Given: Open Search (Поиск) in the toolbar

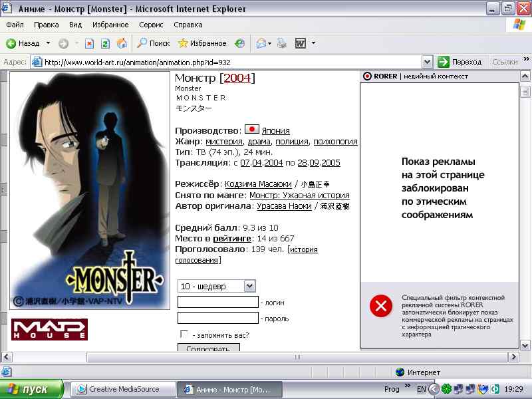Looking at the screenshot, I should pyautogui.click(x=154, y=43).
